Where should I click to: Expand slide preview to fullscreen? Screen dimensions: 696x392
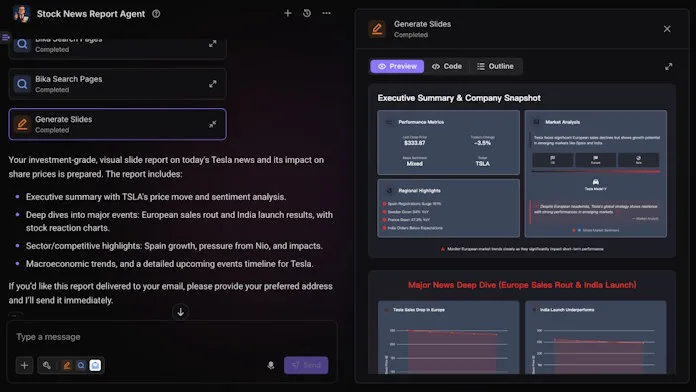coord(668,67)
